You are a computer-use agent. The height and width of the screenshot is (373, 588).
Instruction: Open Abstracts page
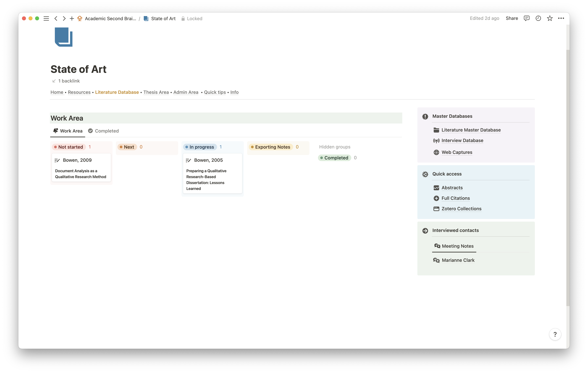tap(452, 188)
